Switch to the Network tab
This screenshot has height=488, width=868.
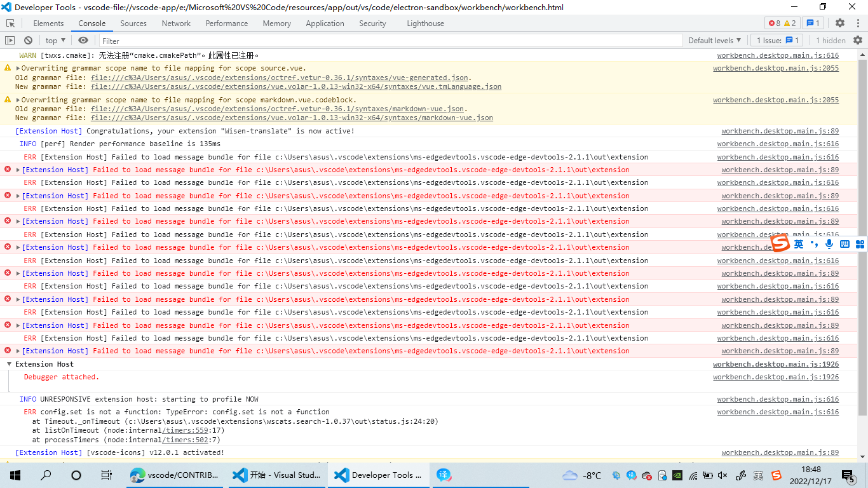pos(175,24)
